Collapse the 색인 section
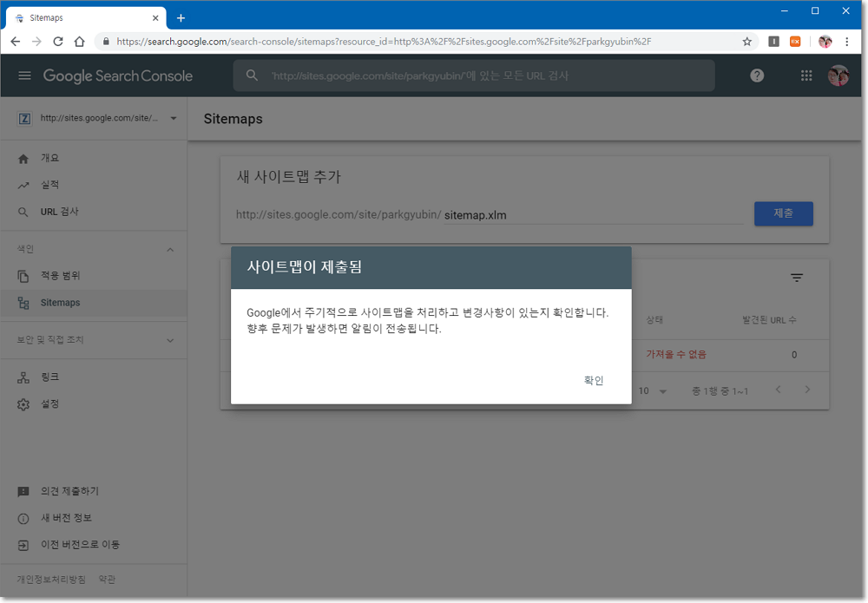Image resolution: width=868 pixels, height=603 pixels. 170,250
